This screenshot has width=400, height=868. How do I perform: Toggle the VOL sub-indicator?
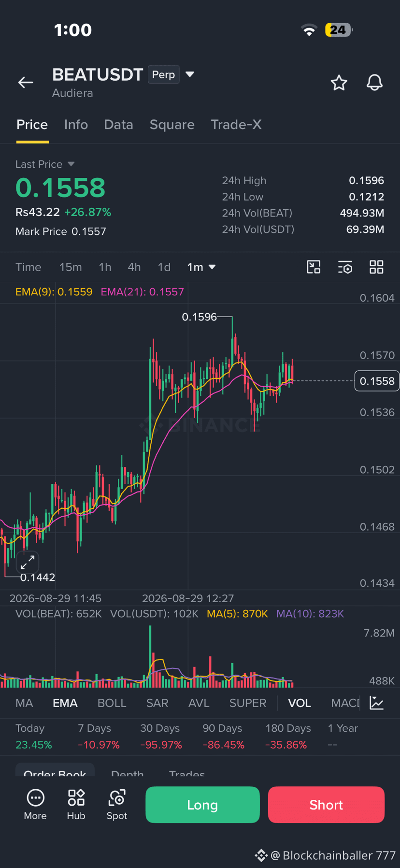click(300, 703)
